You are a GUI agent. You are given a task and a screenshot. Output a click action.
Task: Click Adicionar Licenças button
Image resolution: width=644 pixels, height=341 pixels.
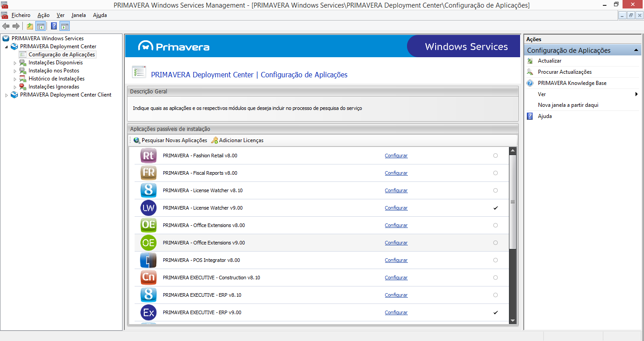pos(237,140)
